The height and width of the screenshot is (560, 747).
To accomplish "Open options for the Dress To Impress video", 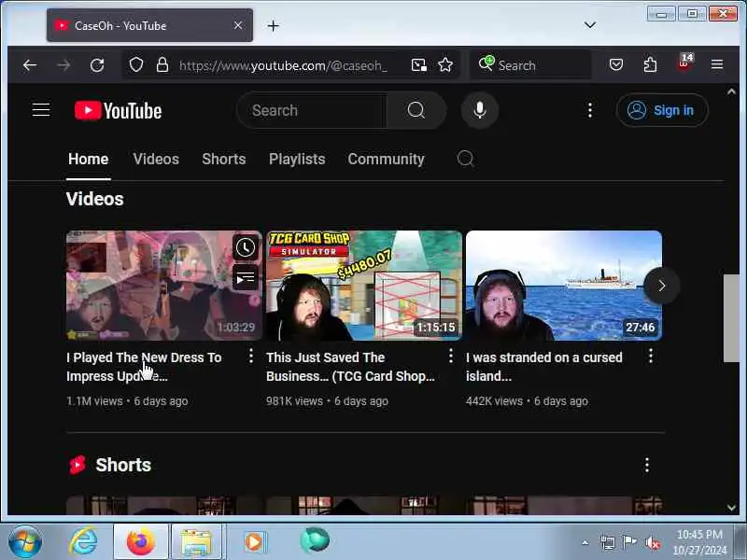I will [251, 356].
